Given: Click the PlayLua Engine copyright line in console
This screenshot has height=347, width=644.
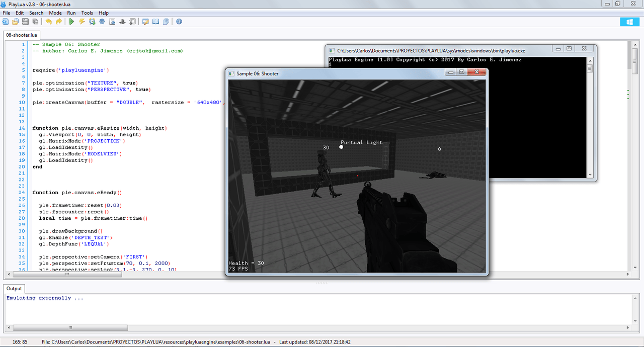Looking at the screenshot, I should coord(425,60).
